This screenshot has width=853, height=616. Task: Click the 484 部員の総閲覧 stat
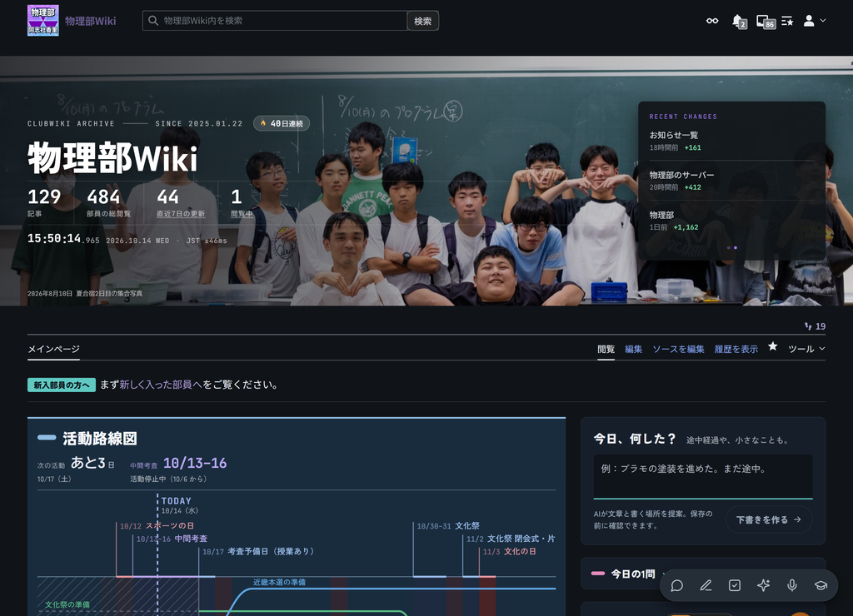[108, 201]
